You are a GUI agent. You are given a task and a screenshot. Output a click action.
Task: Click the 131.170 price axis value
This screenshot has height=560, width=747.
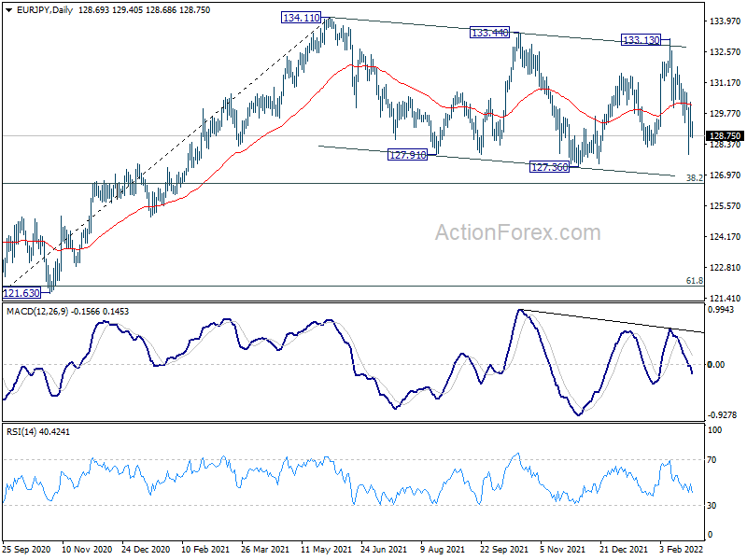726,83
